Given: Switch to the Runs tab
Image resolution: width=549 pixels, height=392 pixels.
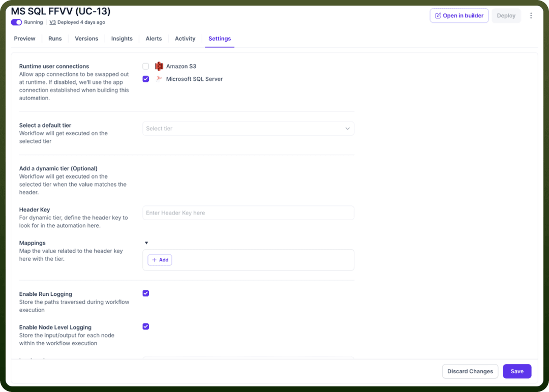Looking at the screenshot, I should [55, 39].
